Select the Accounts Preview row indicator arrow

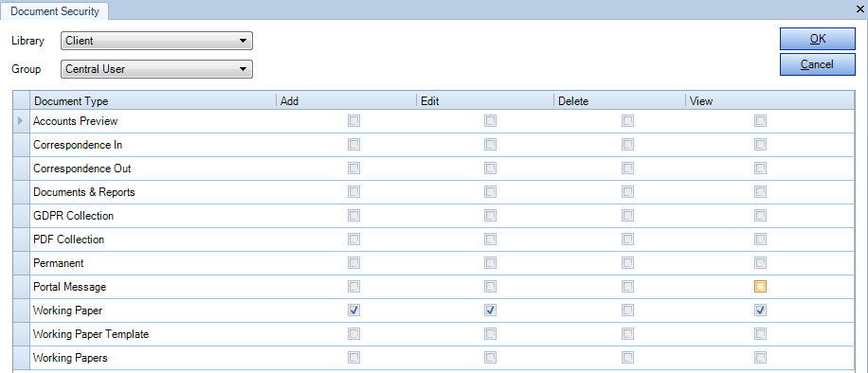(21, 120)
